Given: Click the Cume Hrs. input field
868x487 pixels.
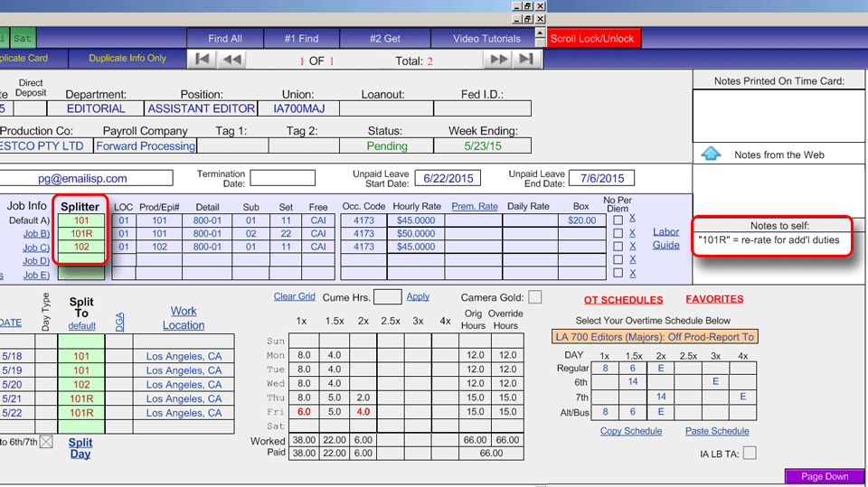Looking at the screenshot, I should click(388, 296).
